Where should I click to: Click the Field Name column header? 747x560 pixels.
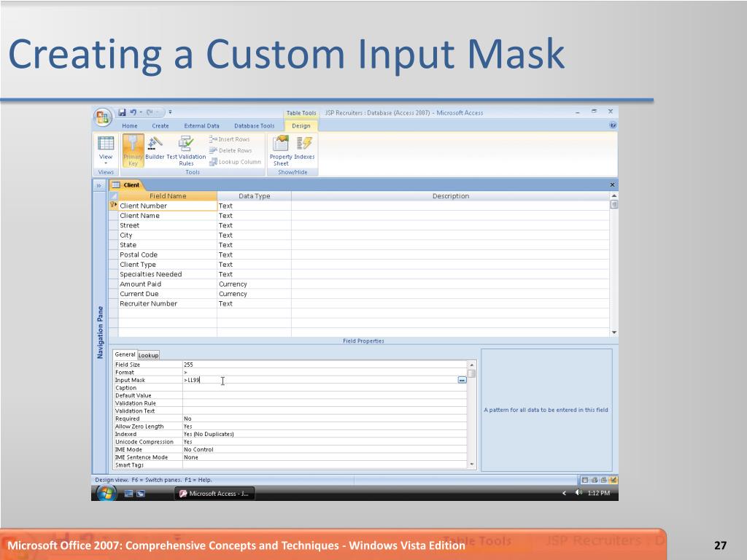(167, 195)
